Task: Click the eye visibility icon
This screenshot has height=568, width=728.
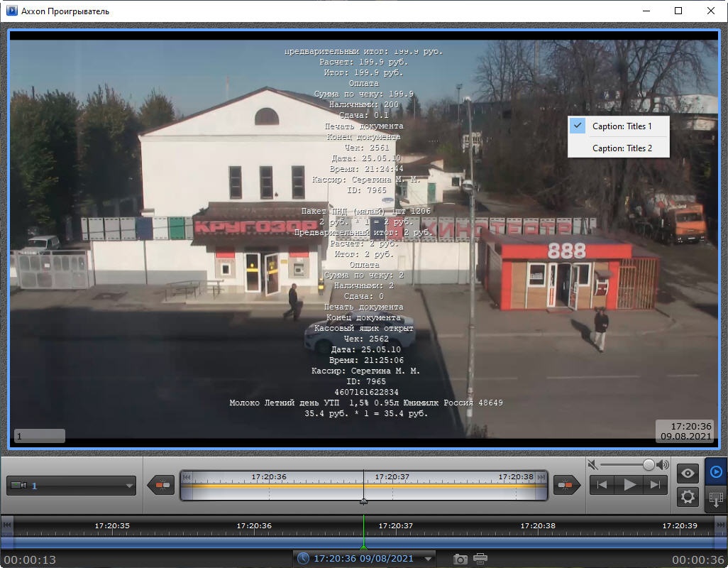Action: (687, 473)
